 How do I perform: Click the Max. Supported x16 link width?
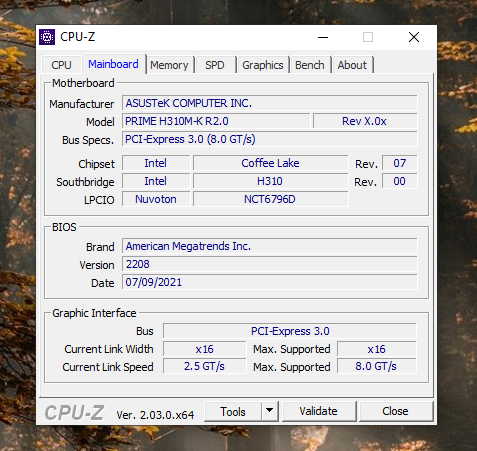coord(377,349)
